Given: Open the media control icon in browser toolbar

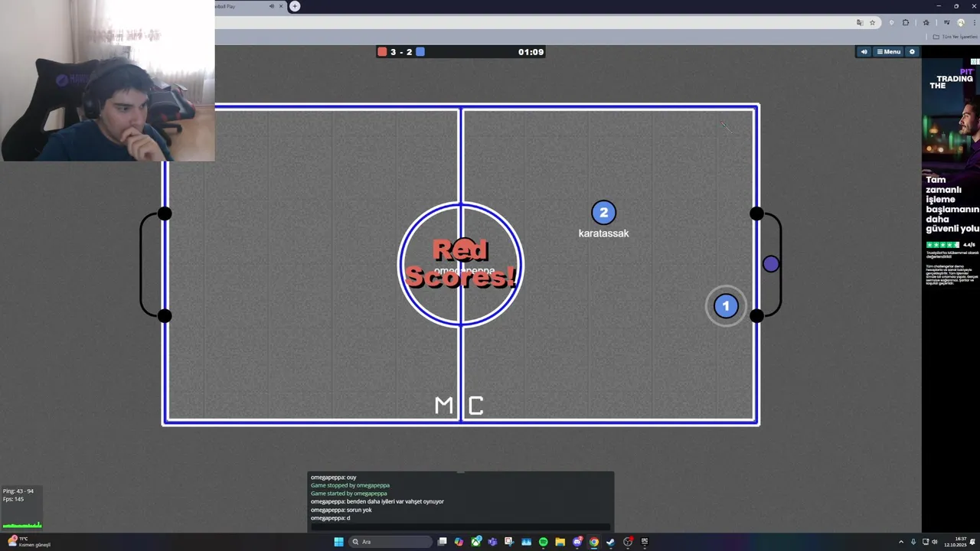Looking at the screenshot, I should (x=947, y=22).
